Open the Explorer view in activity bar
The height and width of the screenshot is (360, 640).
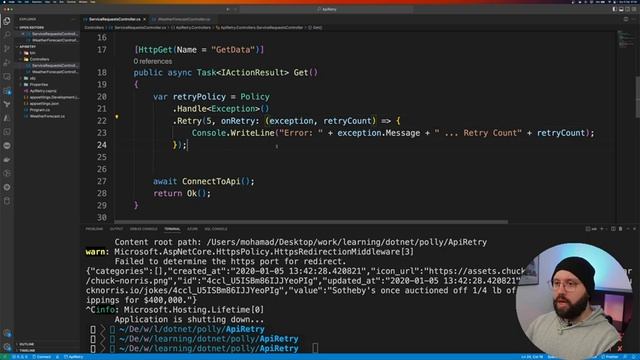(7, 21)
